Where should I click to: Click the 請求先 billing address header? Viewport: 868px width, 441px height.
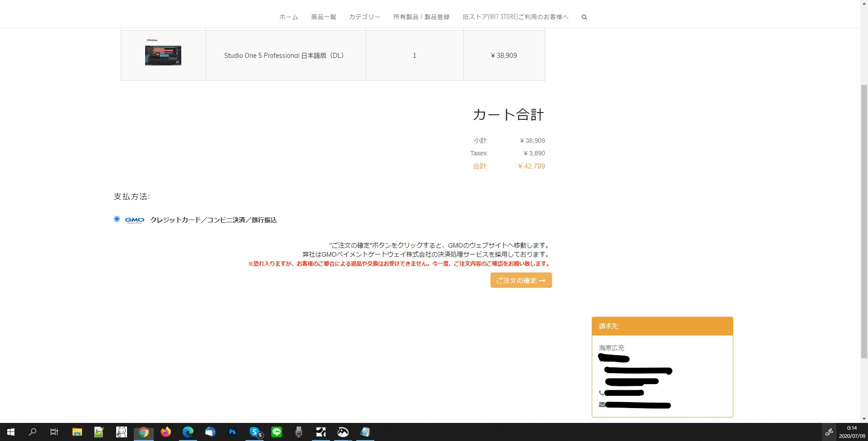[x=662, y=326]
